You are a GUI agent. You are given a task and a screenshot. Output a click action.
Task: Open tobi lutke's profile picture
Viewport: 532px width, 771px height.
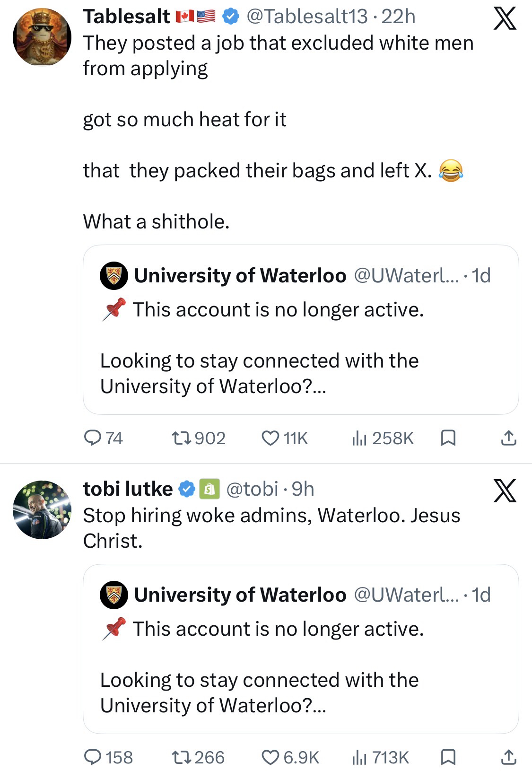42,509
